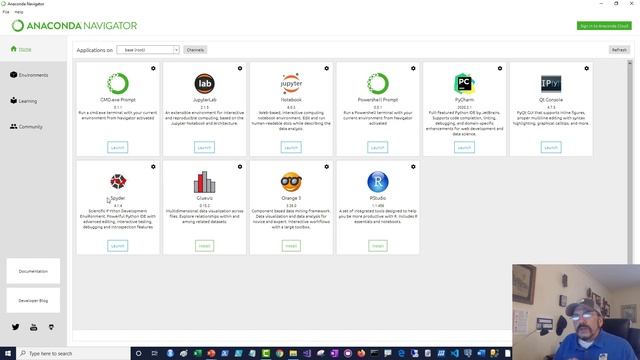Open Anaconda's Twitter page icon
Image resolution: width=640 pixels, height=360 pixels.
click(x=16, y=327)
